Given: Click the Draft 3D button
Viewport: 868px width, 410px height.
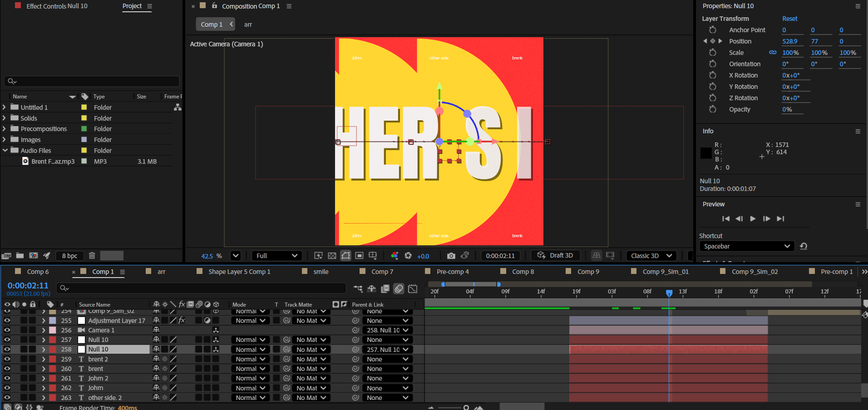Looking at the screenshot, I should [555, 256].
